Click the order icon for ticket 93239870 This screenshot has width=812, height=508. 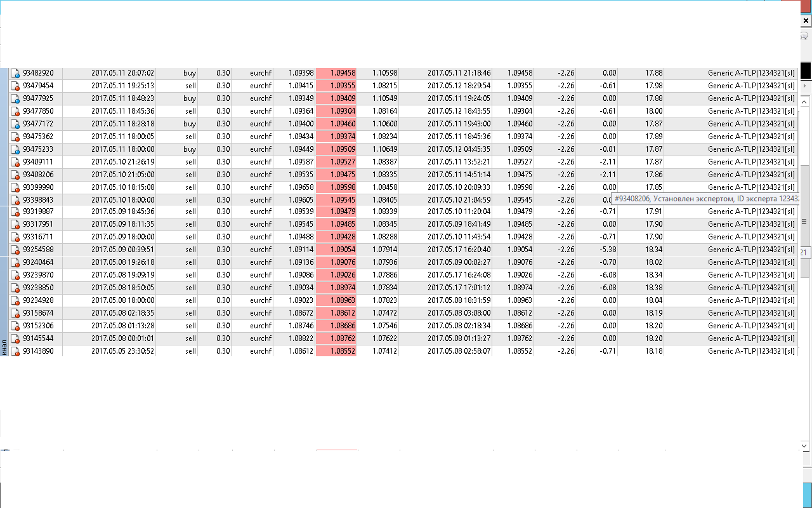tap(15, 275)
